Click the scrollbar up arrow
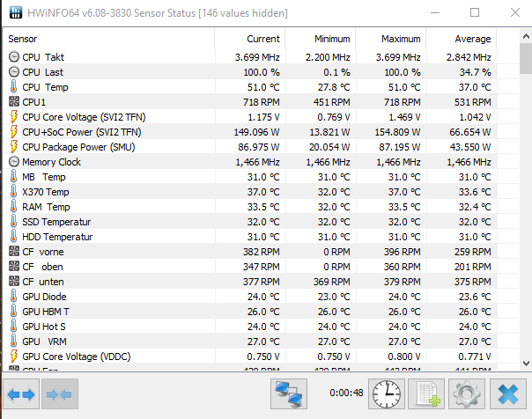Image resolution: width=532 pixels, height=419 pixels. (526, 36)
